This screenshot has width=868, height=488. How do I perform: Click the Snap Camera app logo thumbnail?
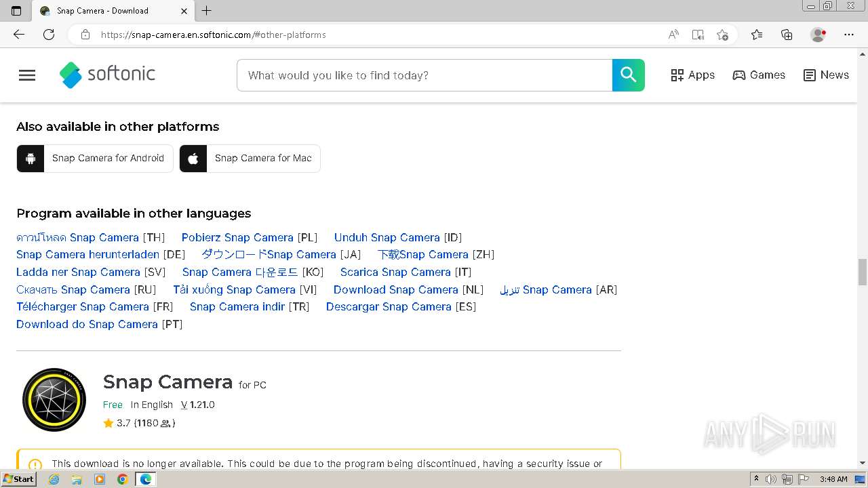coord(54,400)
